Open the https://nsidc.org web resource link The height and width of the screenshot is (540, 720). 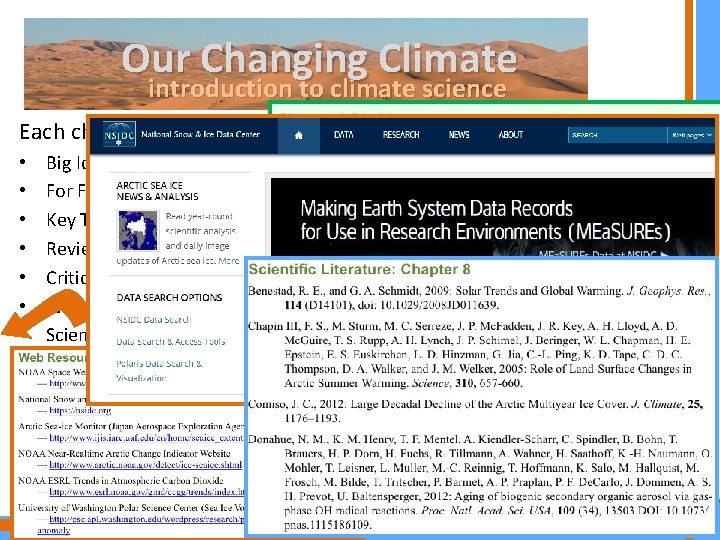(x=80, y=411)
